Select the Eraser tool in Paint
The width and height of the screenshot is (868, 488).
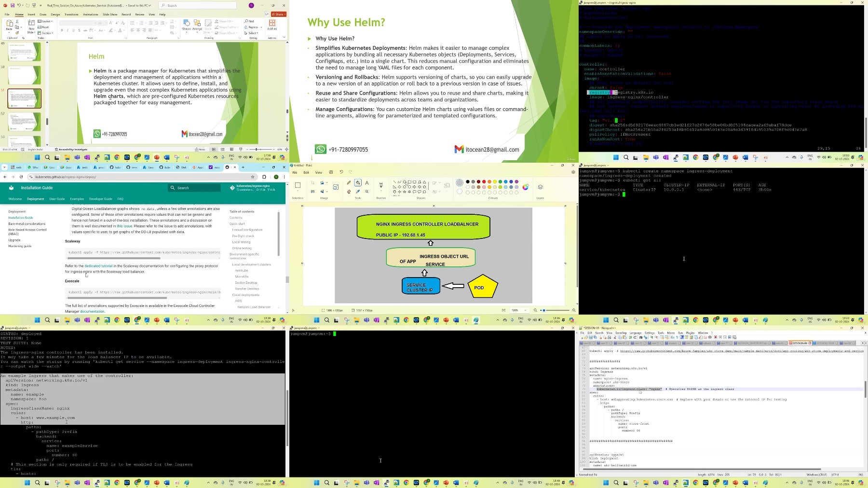click(349, 192)
